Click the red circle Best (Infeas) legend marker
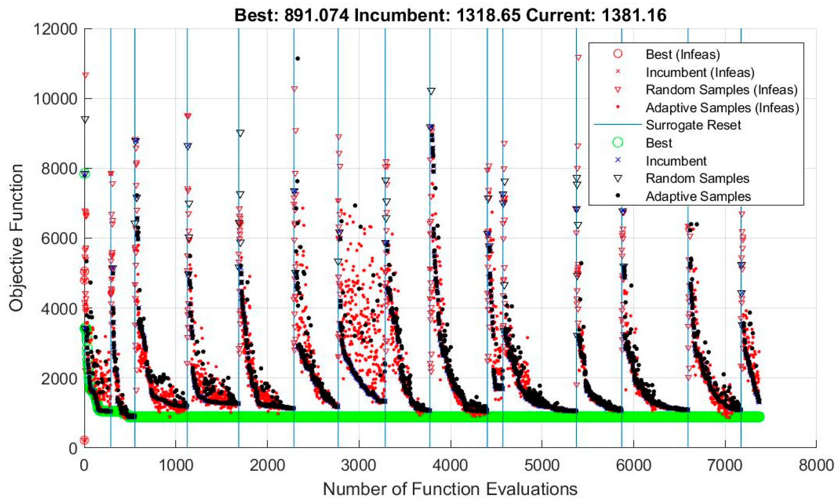The width and height of the screenshot is (839, 504). pyautogui.click(x=618, y=54)
